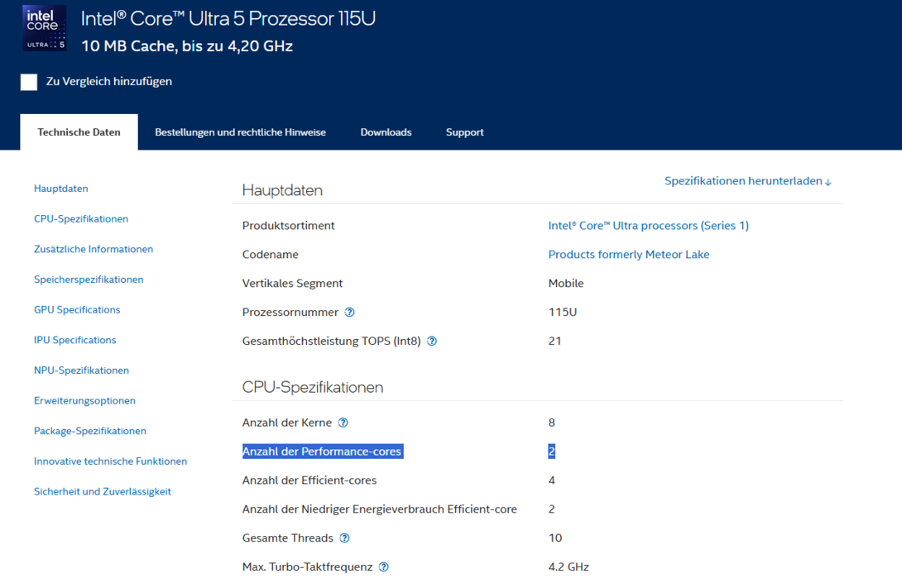902x588 pixels.
Task: Click the Gesamte Threads value 10
Action: (555, 538)
